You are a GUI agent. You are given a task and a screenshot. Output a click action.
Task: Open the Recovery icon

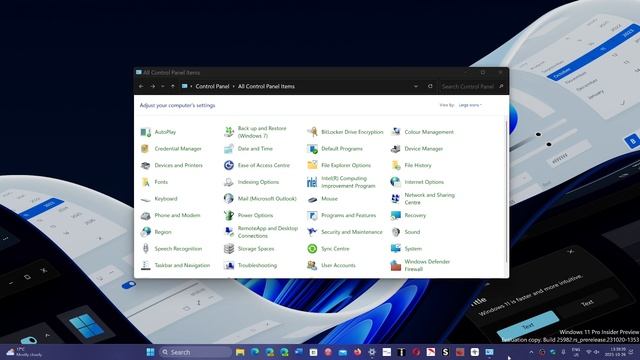coord(396,216)
